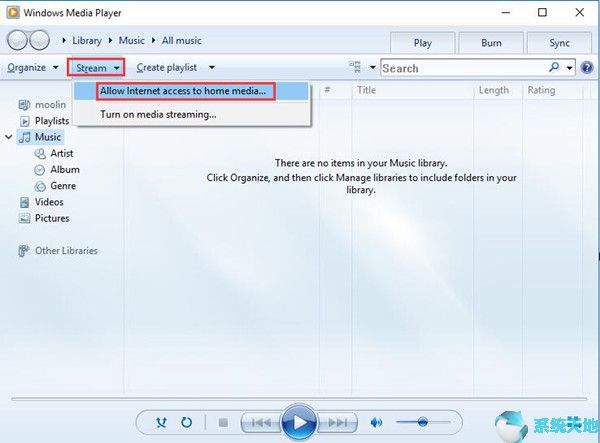
Task: Switch to the Burn tab
Action: [x=491, y=43]
